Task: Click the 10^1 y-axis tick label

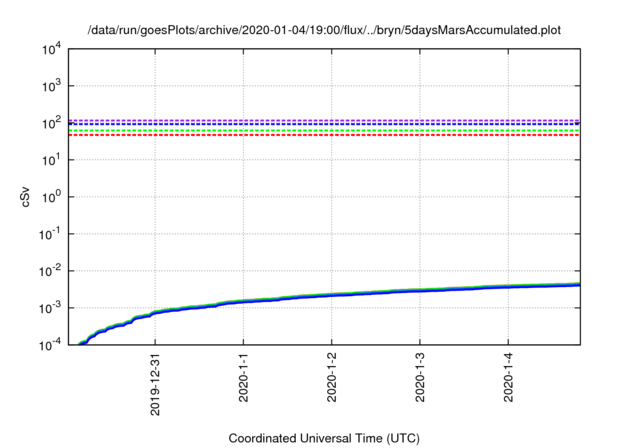Action: point(52,160)
